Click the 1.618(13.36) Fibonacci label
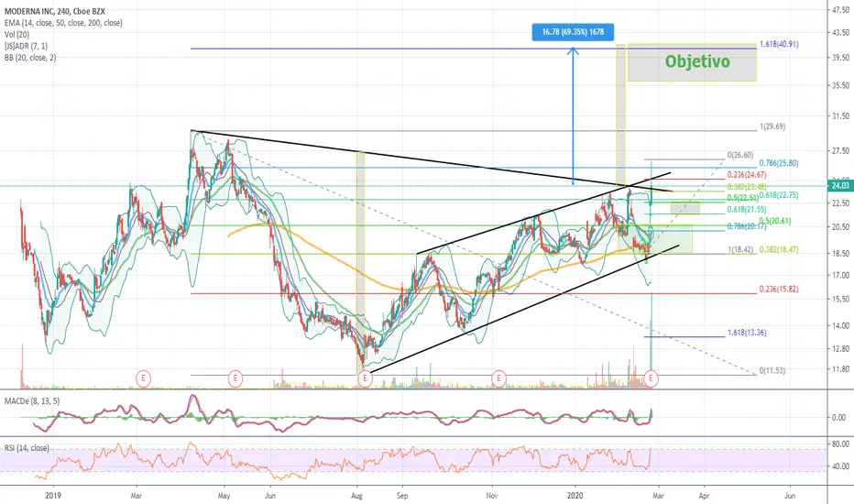The height and width of the screenshot is (504, 854). click(747, 333)
